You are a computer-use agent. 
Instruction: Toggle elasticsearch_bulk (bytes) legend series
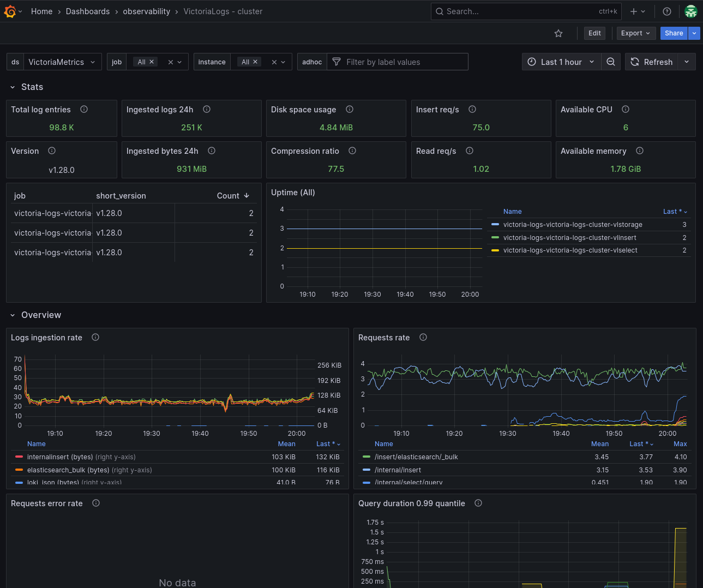89,470
